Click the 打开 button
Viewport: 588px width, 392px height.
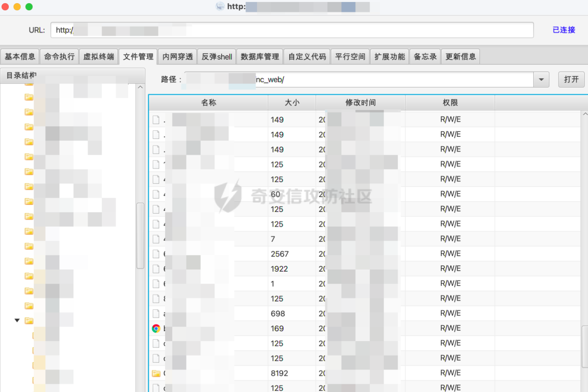click(571, 79)
